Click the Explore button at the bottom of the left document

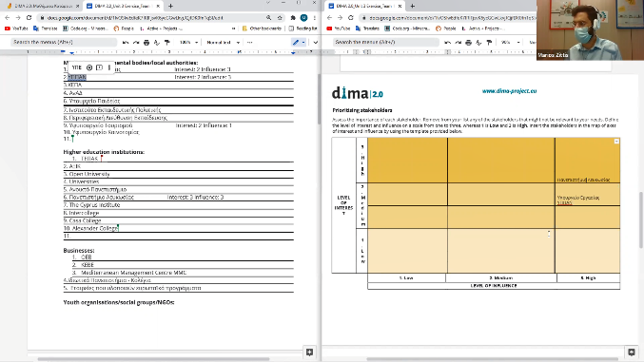pyautogui.click(x=310, y=352)
